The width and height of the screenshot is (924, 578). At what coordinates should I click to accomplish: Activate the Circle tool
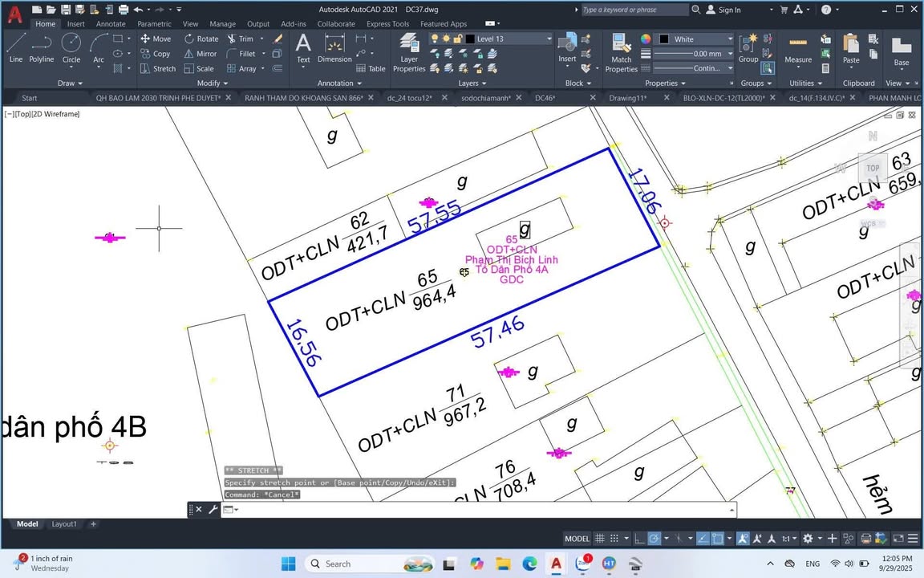tap(71, 50)
